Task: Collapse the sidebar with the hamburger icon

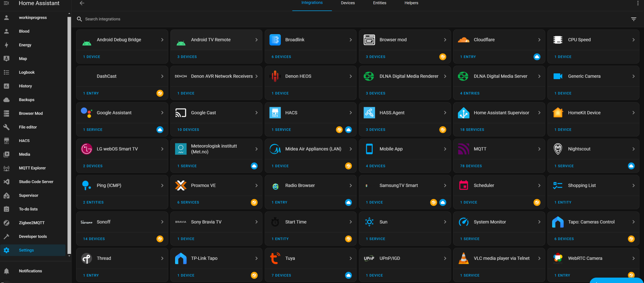Action: 6,3
